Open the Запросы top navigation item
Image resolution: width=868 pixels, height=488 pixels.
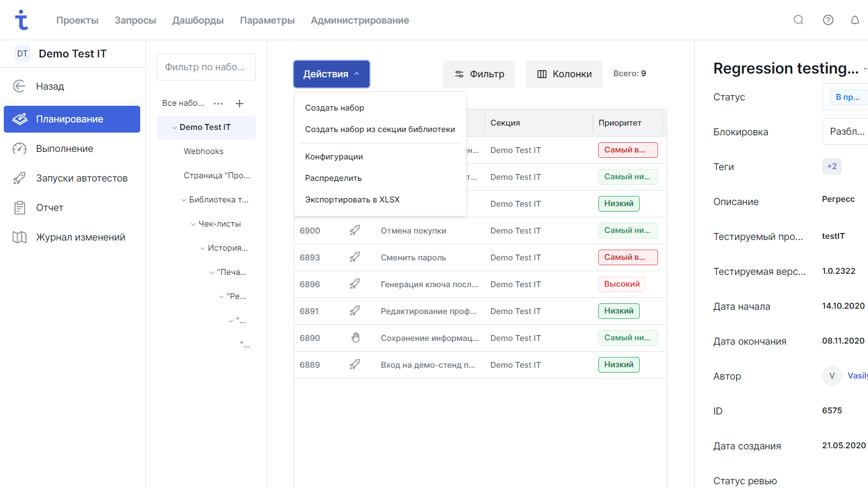[x=135, y=20]
